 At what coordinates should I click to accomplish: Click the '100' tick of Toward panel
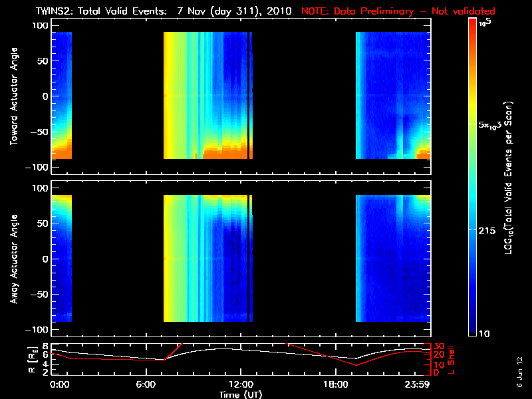point(40,25)
